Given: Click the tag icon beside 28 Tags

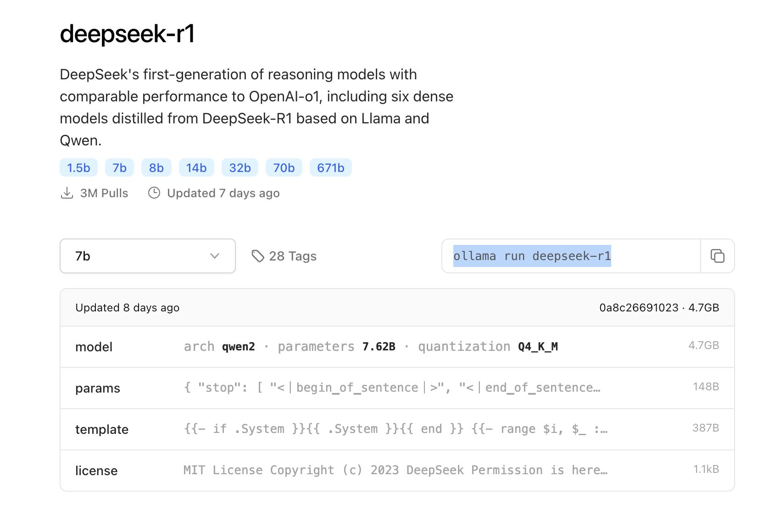Looking at the screenshot, I should coord(257,256).
